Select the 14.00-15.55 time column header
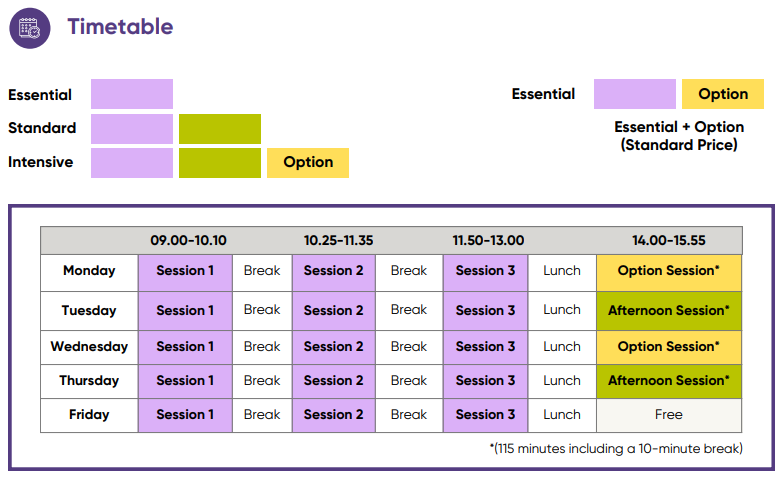This screenshot has width=778, height=478. (669, 240)
